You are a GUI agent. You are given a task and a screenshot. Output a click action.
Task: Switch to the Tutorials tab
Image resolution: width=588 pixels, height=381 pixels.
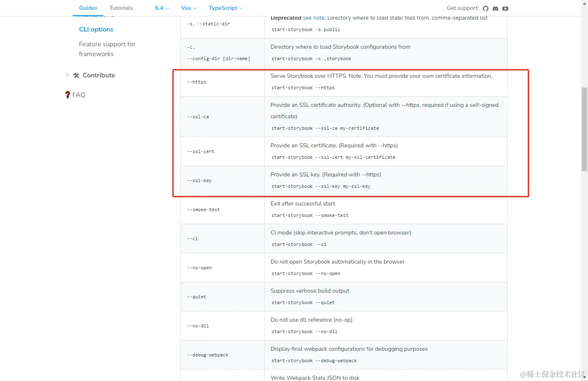pos(121,8)
